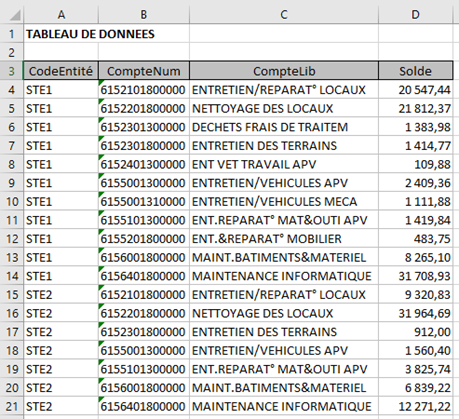This screenshot has height=419, width=459.
Task: Select account number 6155201800000
Action: coord(144,239)
